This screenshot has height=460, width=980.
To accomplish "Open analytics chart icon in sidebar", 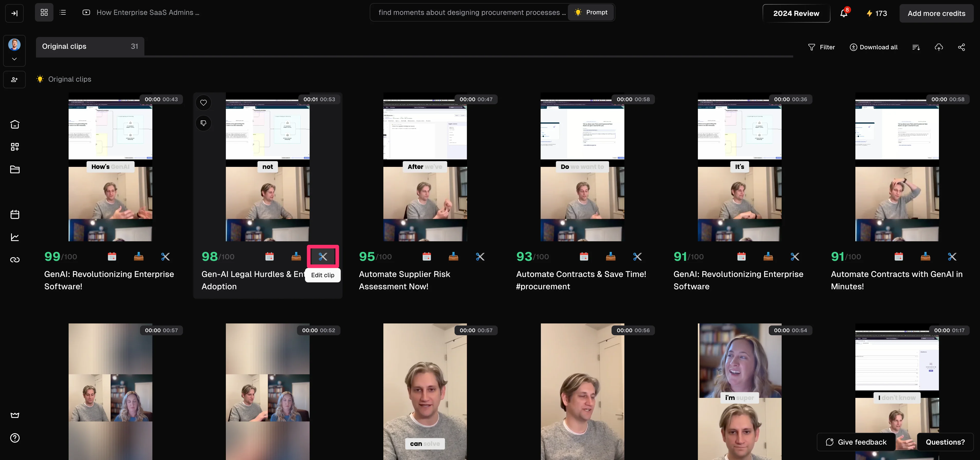I will (15, 237).
